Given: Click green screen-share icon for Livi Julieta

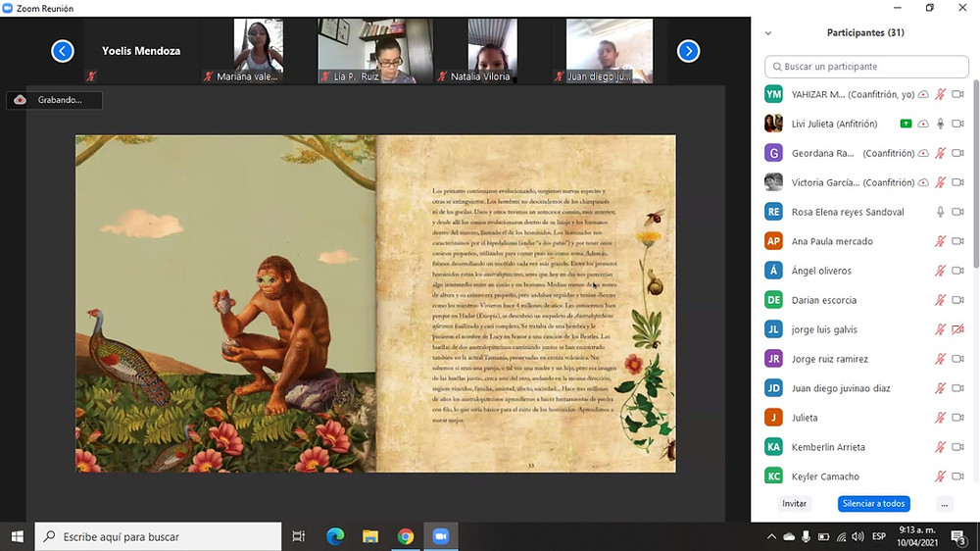Looking at the screenshot, I should pos(906,124).
